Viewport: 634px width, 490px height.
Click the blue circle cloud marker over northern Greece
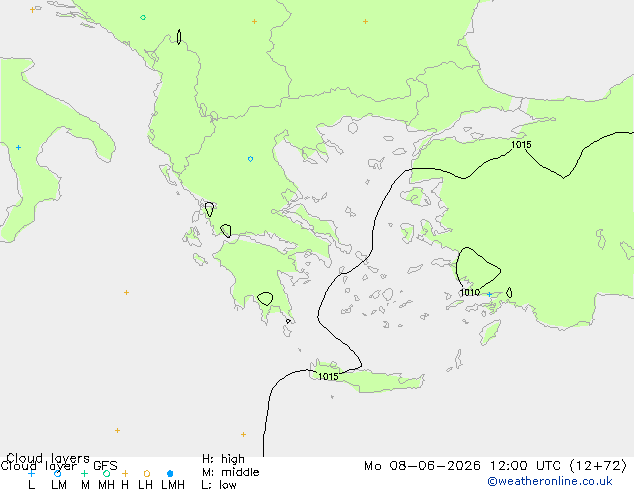click(250, 159)
